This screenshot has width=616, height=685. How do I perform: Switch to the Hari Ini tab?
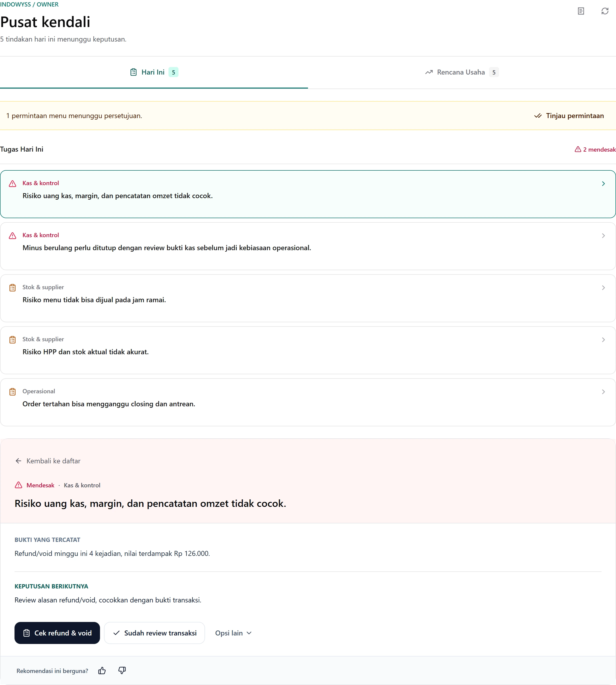pyautogui.click(x=154, y=72)
